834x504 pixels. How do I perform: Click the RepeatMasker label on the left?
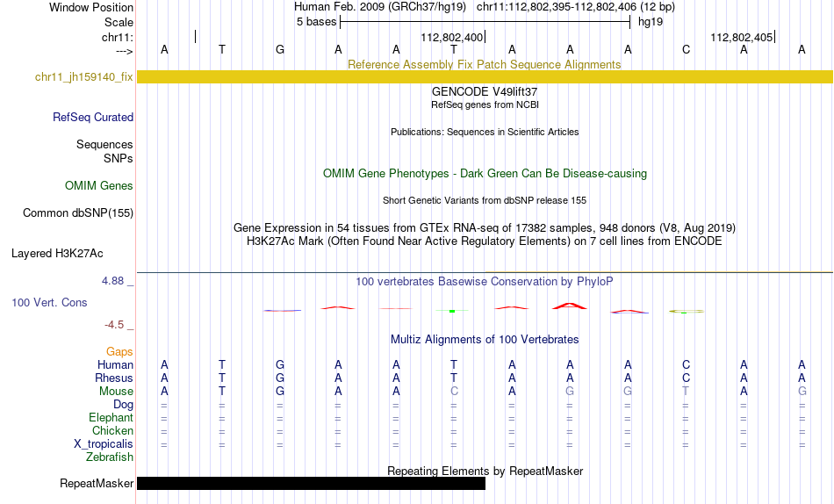[97, 483]
